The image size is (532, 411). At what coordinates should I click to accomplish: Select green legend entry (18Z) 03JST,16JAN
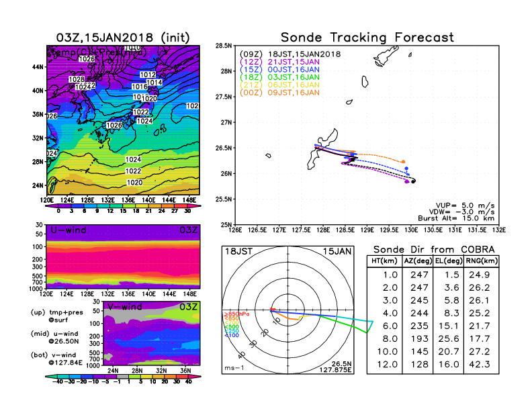click(279, 77)
